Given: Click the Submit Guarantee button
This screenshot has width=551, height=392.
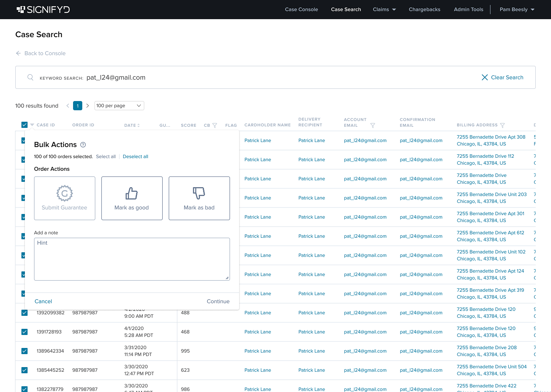Looking at the screenshot, I should [65, 198].
